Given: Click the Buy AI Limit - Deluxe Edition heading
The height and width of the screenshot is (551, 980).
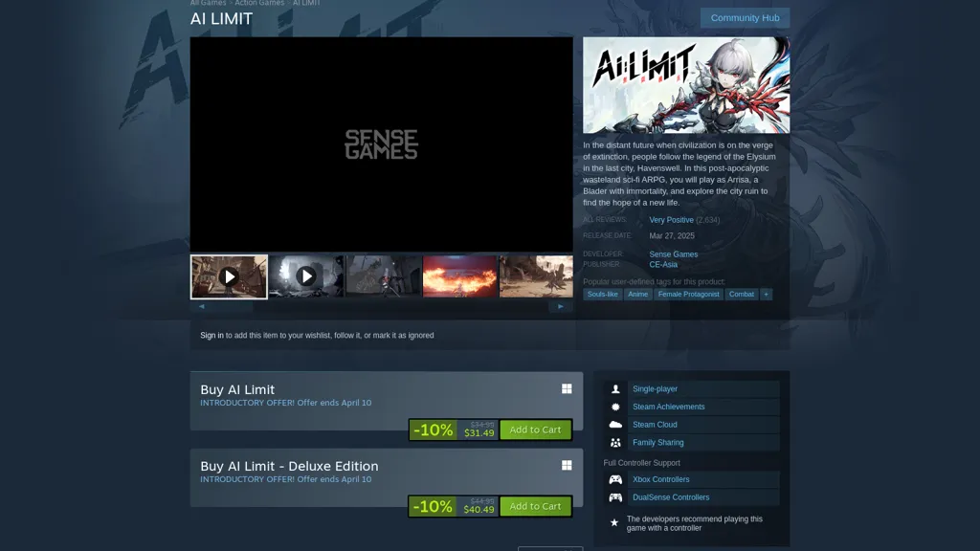Looking at the screenshot, I should click(x=289, y=466).
